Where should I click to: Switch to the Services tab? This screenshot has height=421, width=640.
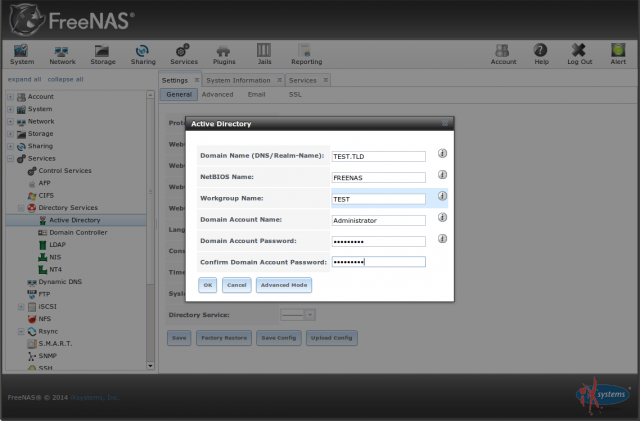pyautogui.click(x=302, y=80)
